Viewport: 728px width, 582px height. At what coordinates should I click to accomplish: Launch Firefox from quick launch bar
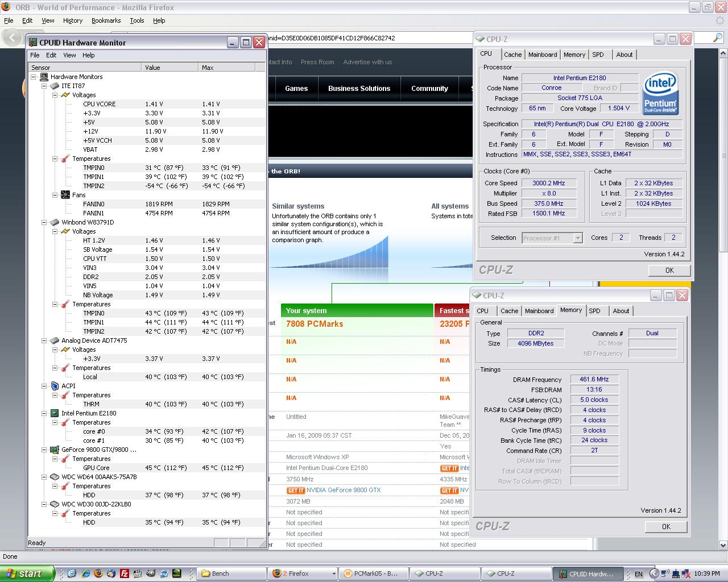pyautogui.click(x=98, y=573)
